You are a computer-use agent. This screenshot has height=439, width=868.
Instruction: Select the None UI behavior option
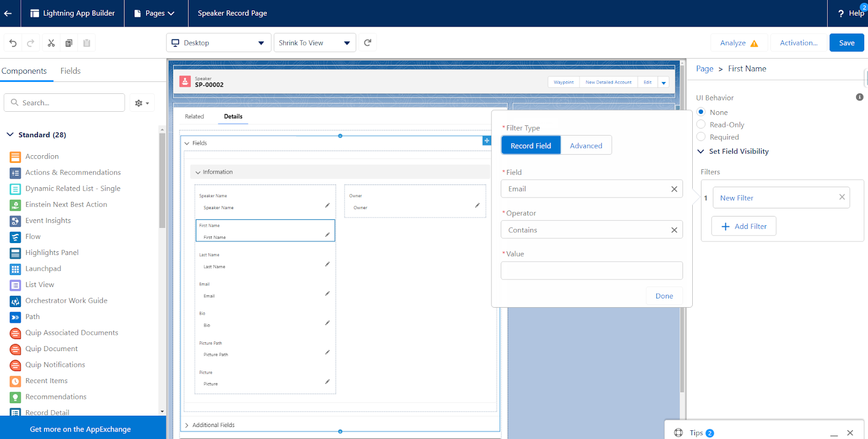pos(701,112)
